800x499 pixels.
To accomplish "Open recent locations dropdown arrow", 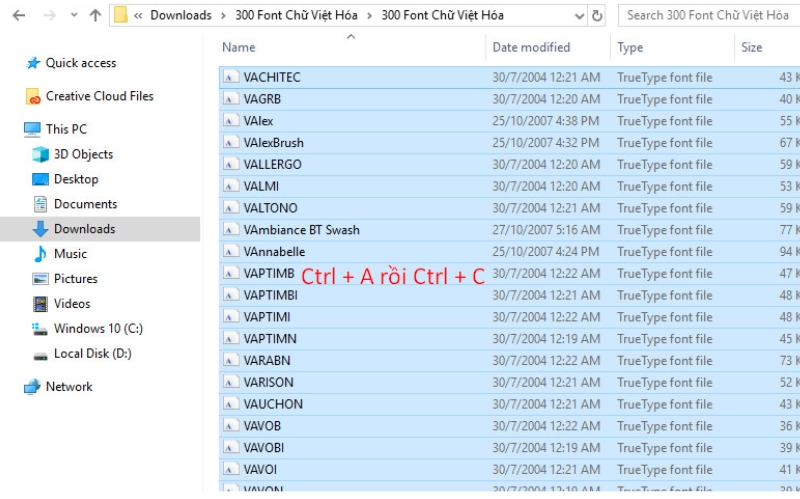I will (74, 15).
